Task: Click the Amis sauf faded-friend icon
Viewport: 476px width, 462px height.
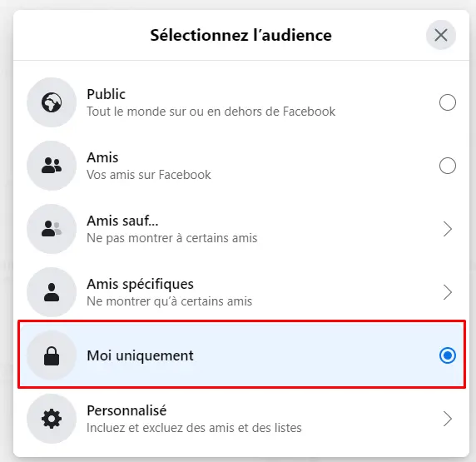Action: pyautogui.click(x=52, y=229)
